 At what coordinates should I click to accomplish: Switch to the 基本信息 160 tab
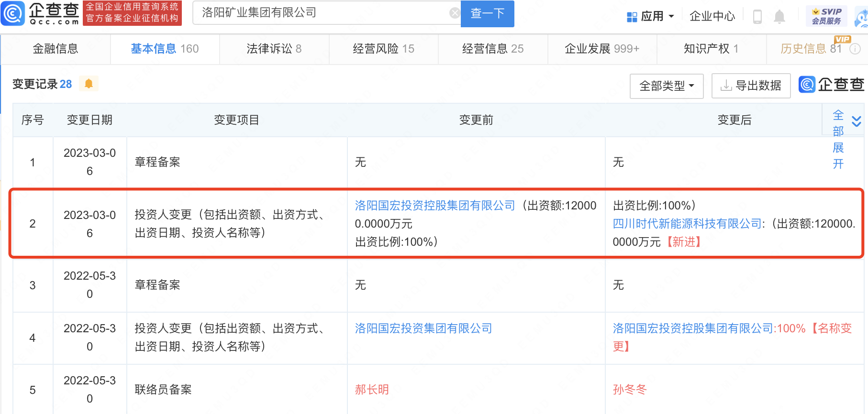[x=165, y=49]
